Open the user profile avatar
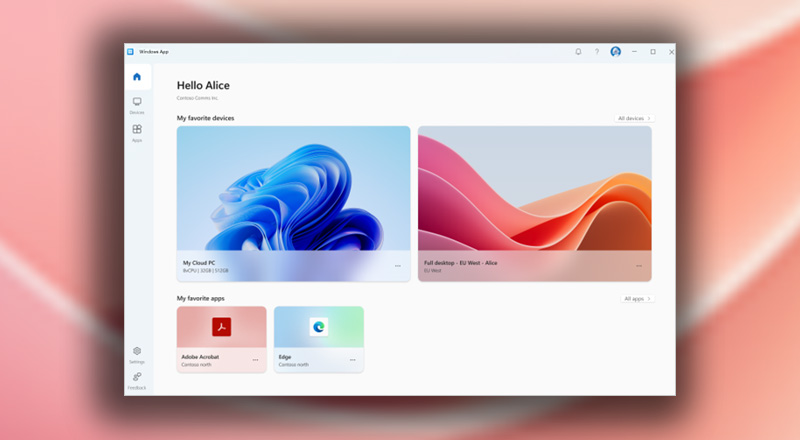 pyautogui.click(x=615, y=52)
